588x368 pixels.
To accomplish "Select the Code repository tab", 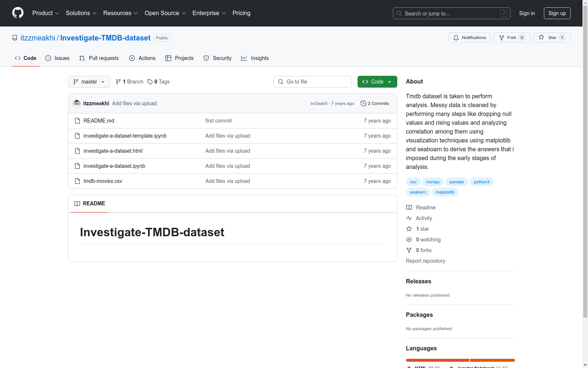I will click(x=26, y=58).
